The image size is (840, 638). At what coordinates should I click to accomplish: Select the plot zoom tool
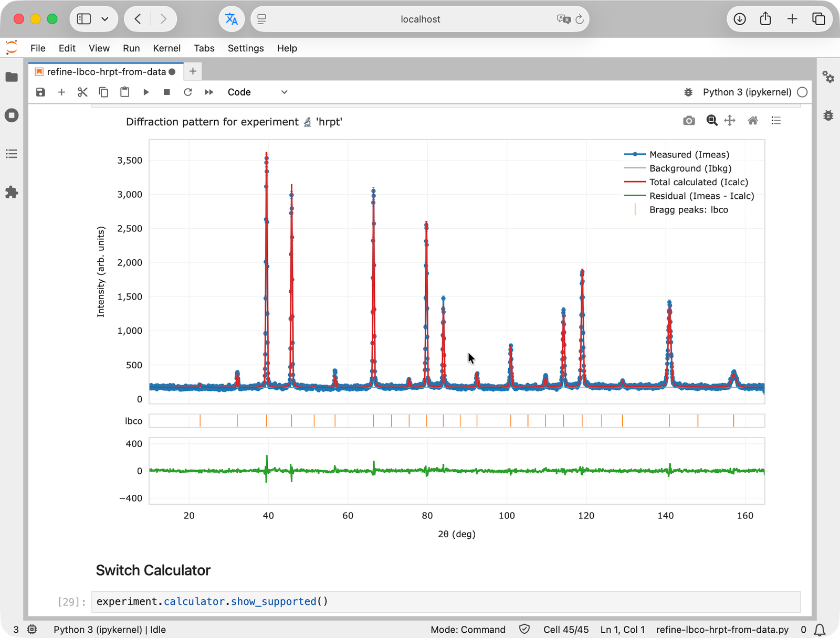[x=712, y=121]
